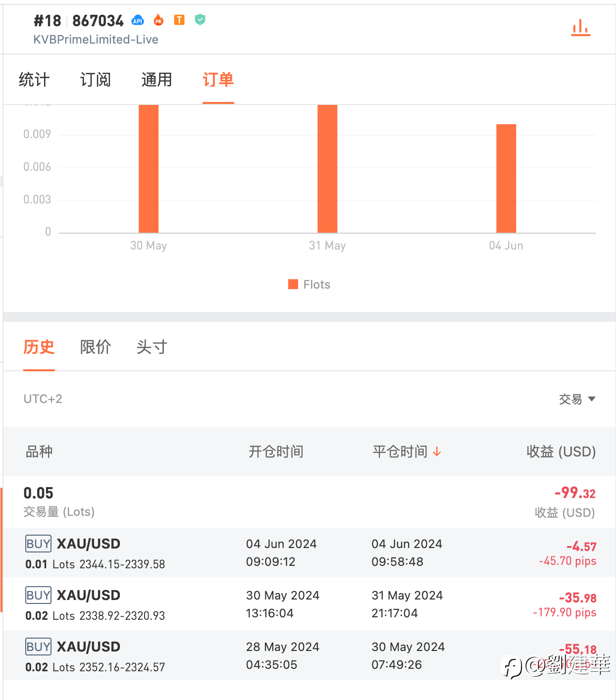Click BUY tag on 04 Jun 09:09:12 order
The width and height of the screenshot is (616, 700).
pyautogui.click(x=38, y=544)
